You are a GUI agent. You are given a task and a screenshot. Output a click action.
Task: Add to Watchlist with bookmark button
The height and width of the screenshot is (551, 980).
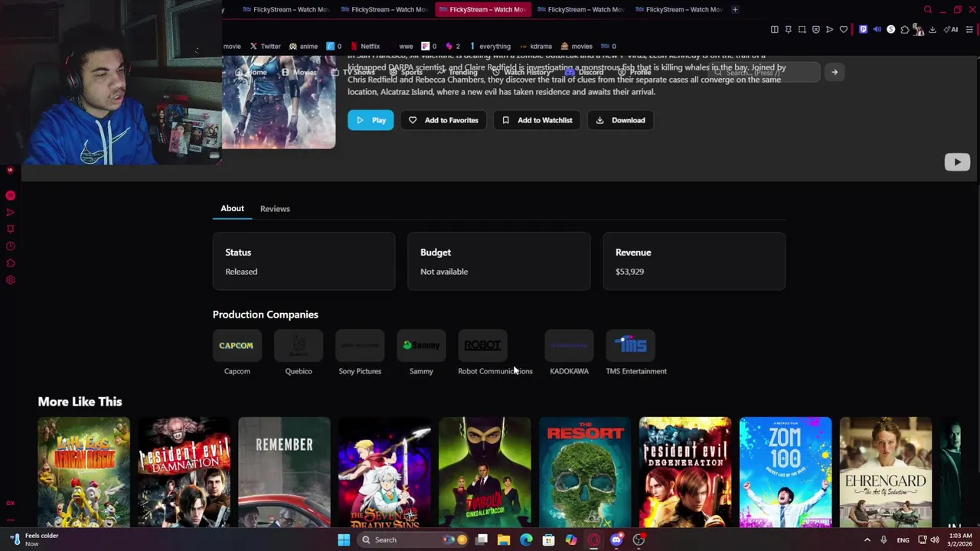537,120
